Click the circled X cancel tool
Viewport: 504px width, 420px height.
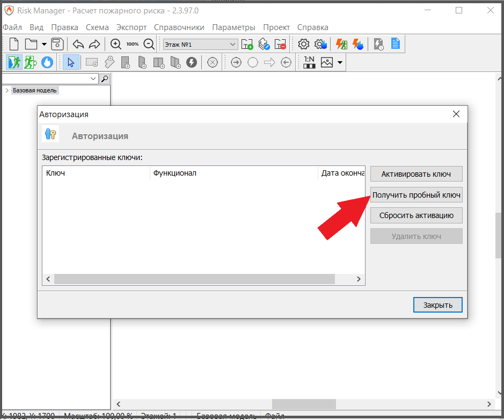click(213, 62)
